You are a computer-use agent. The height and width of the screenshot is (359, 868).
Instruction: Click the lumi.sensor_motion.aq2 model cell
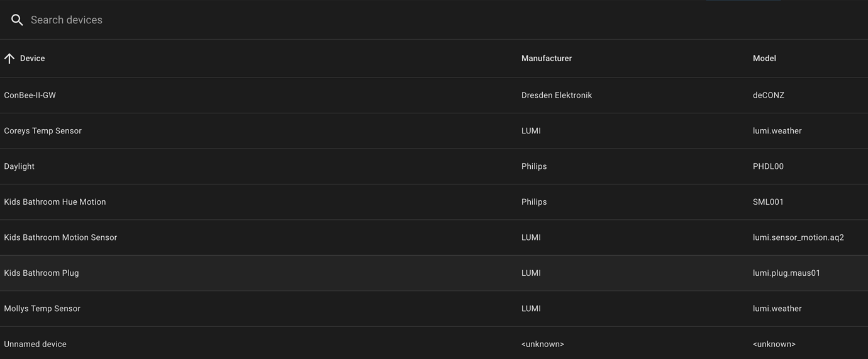point(798,237)
